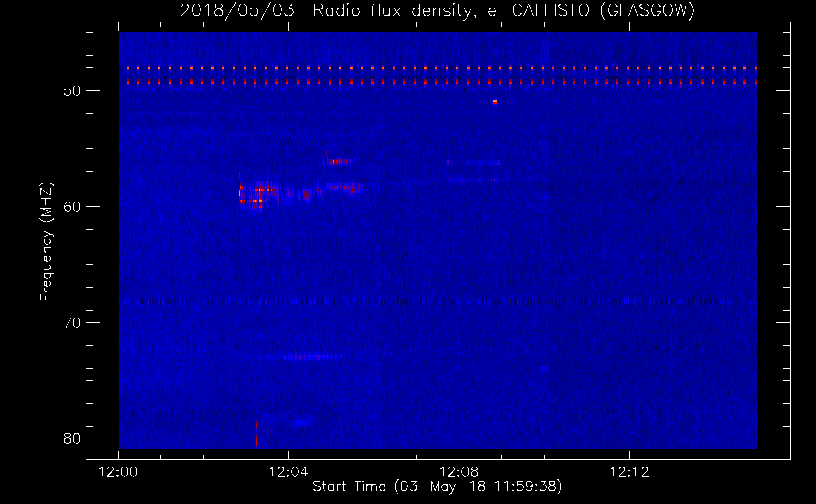Click the 12:00 time axis label
816x504 pixels.
pyautogui.click(x=119, y=472)
